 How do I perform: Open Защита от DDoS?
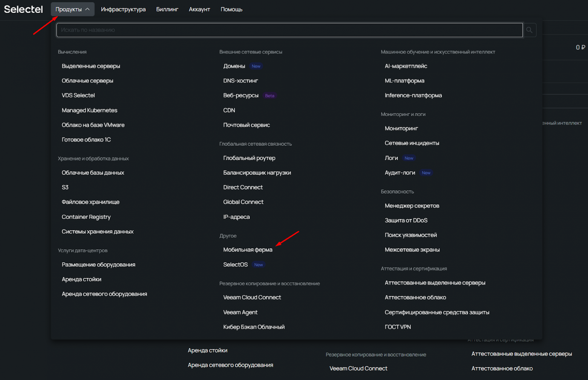tap(406, 221)
